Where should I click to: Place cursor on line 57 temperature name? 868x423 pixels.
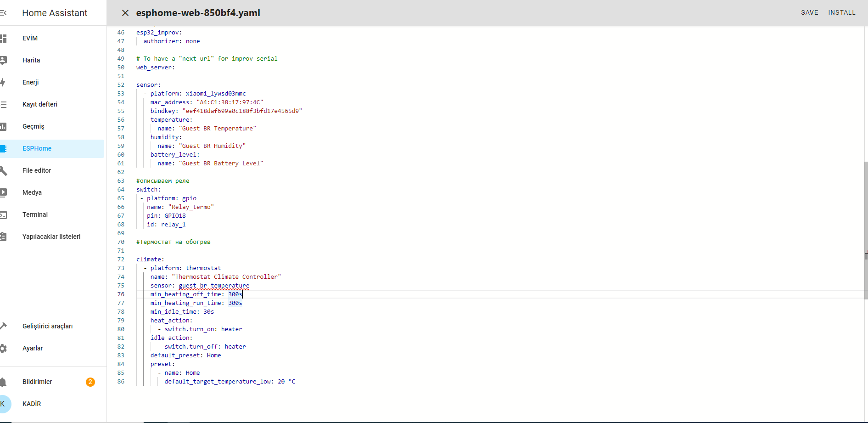[218, 129]
